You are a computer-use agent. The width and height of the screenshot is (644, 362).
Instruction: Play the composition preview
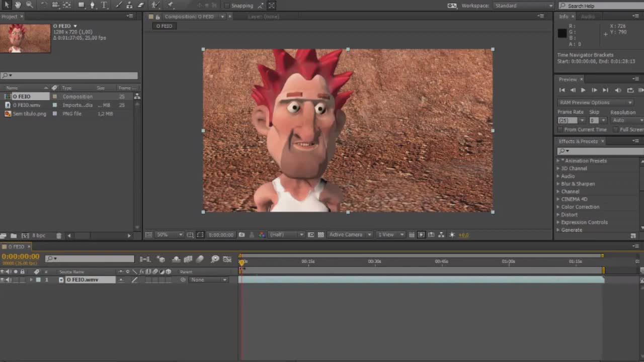(x=583, y=90)
